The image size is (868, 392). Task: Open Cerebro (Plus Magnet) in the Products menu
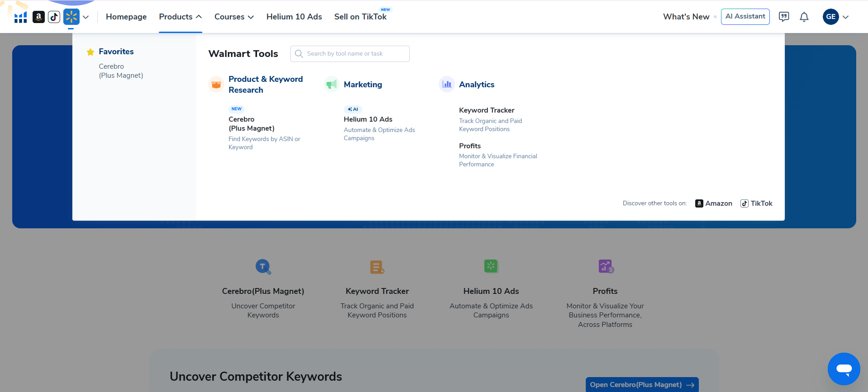[x=251, y=124]
